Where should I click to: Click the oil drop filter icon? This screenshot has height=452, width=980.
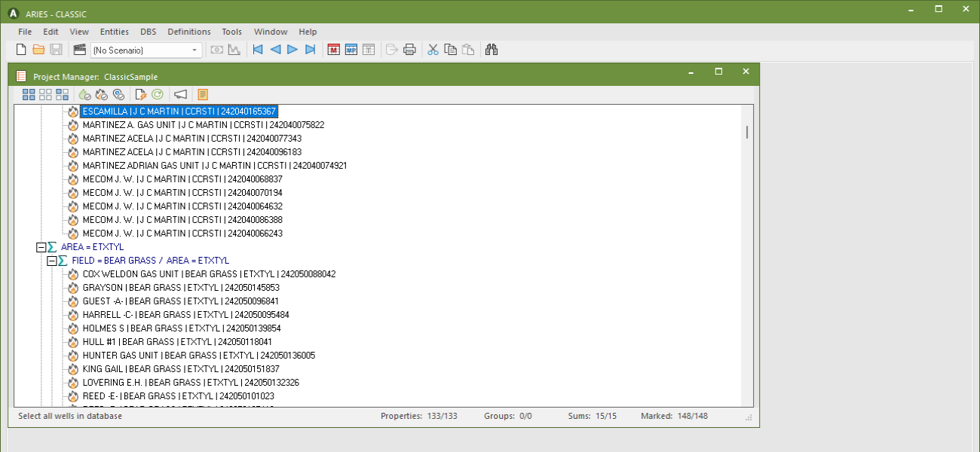point(84,94)
